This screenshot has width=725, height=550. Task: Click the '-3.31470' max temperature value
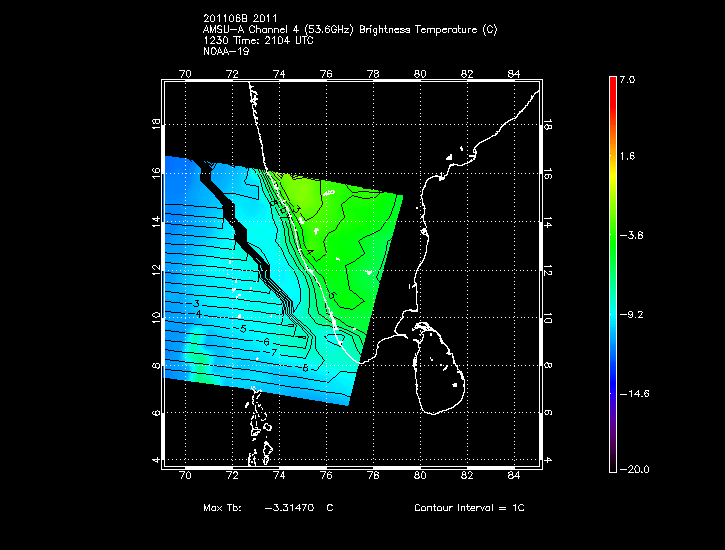point(289,508)
